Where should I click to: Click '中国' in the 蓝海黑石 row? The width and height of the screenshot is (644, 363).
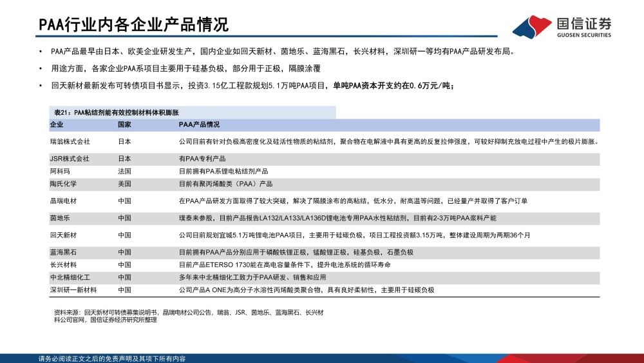click(124, 252)
